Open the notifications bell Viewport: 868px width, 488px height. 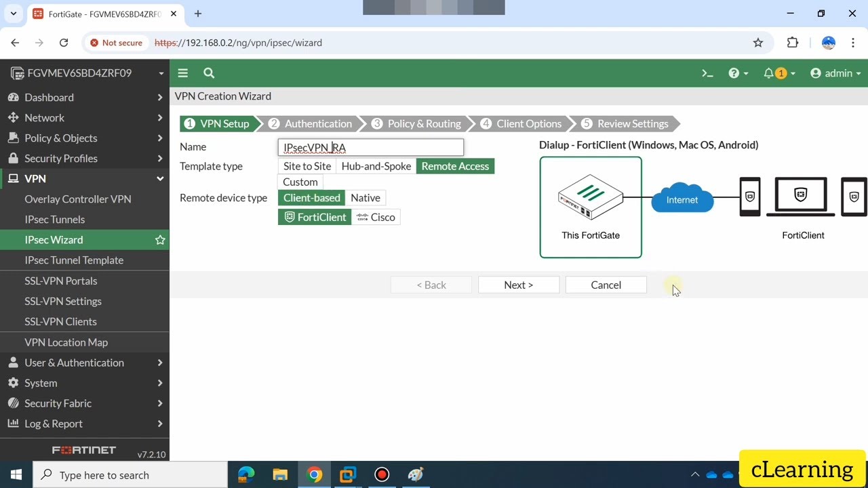tap(779, 73)
